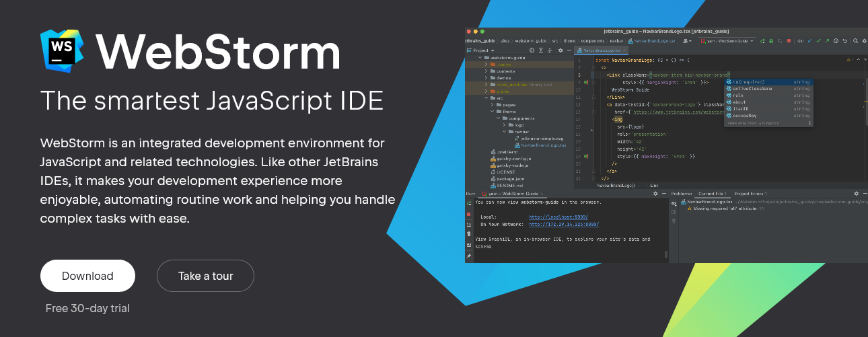Open README.md in the project tree
The image size is (868, 337).
[x=506, y=186]
